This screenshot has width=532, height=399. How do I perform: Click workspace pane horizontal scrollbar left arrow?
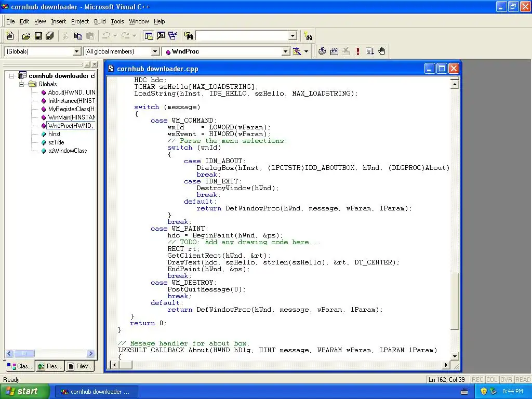[9, 353]
